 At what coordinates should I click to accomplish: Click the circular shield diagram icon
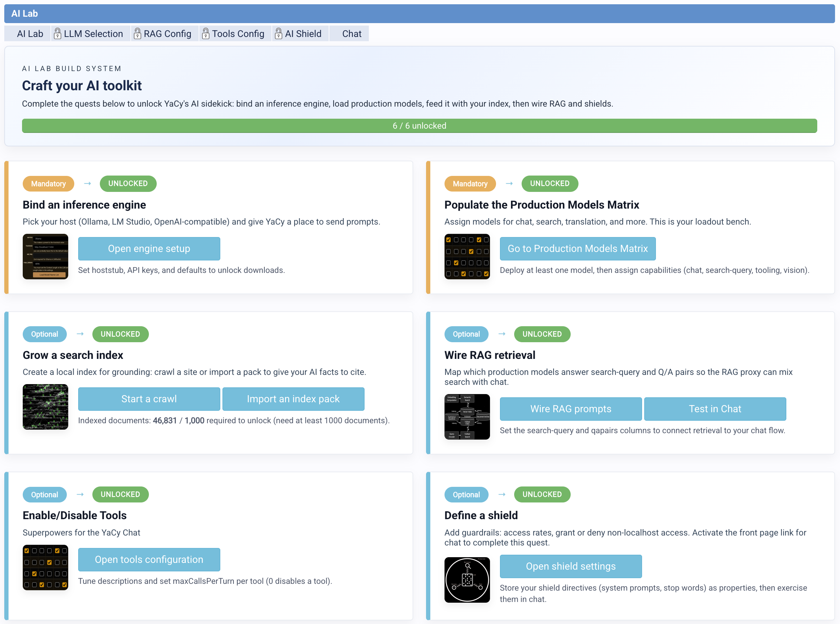tap(467, 580)
